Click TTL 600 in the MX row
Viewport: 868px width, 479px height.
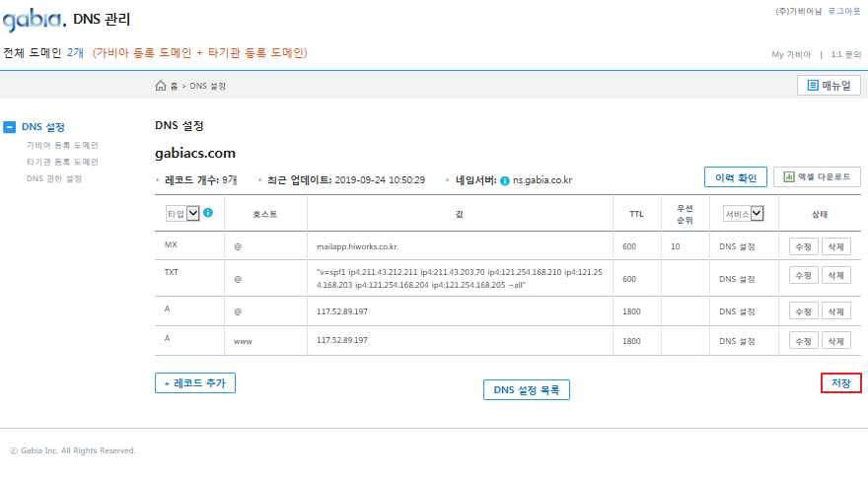click(x=629, y=246)
